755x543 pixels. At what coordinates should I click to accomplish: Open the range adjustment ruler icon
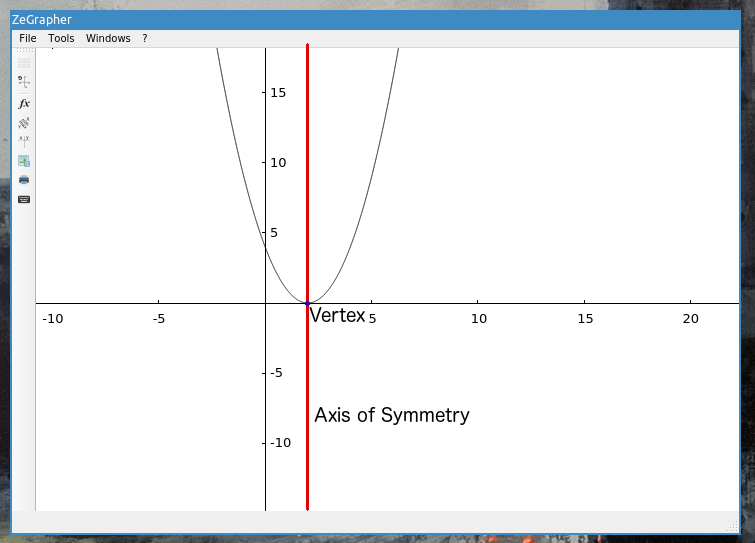[x=24, y=123]
